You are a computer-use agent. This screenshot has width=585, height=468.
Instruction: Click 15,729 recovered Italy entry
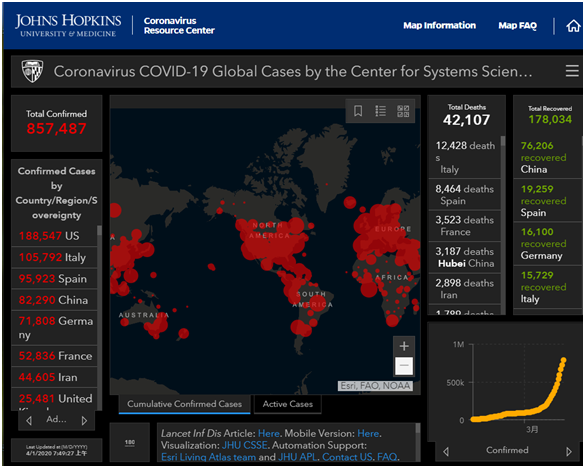click(547, 287)
